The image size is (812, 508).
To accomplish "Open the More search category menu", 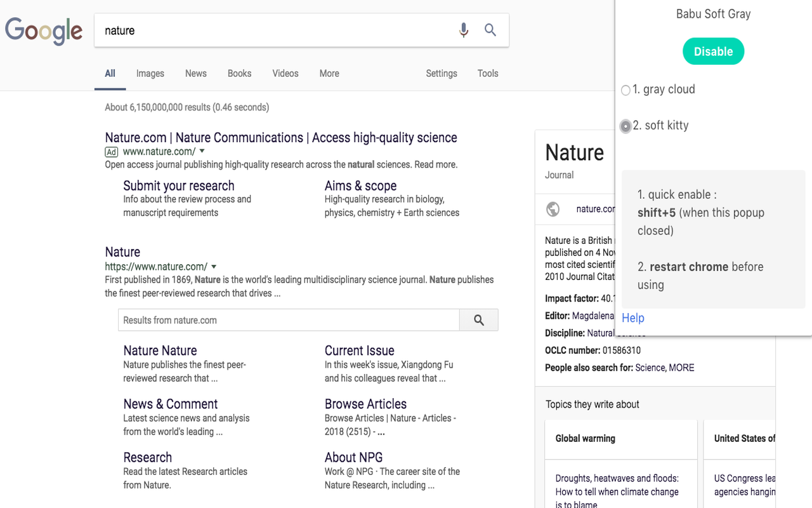I will [329, 74].
